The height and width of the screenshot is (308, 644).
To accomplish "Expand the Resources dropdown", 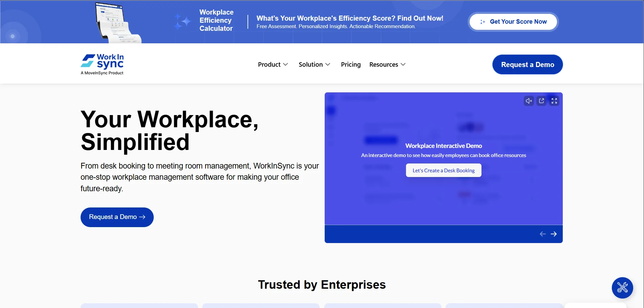I will point(387,64).
